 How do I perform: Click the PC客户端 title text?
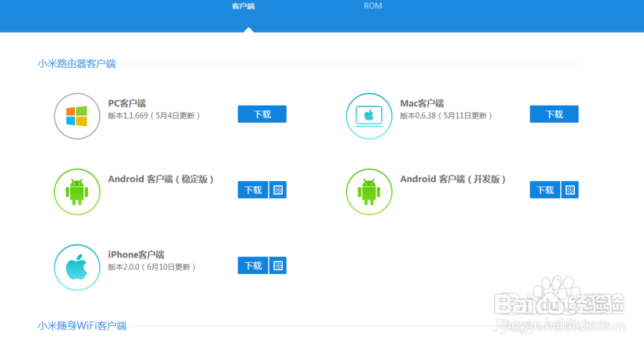point(127,104)
